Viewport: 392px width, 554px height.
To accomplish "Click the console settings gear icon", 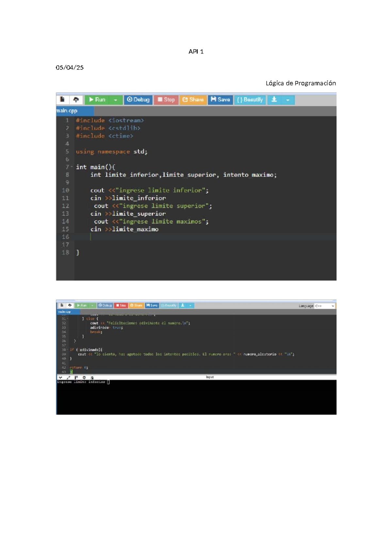I will point(84,378).
